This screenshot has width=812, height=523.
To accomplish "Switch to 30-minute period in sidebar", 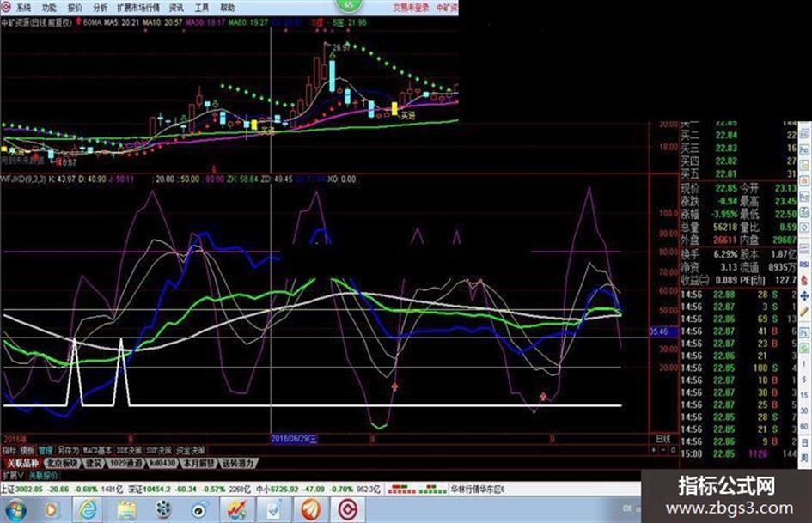I will pos(804,411).
